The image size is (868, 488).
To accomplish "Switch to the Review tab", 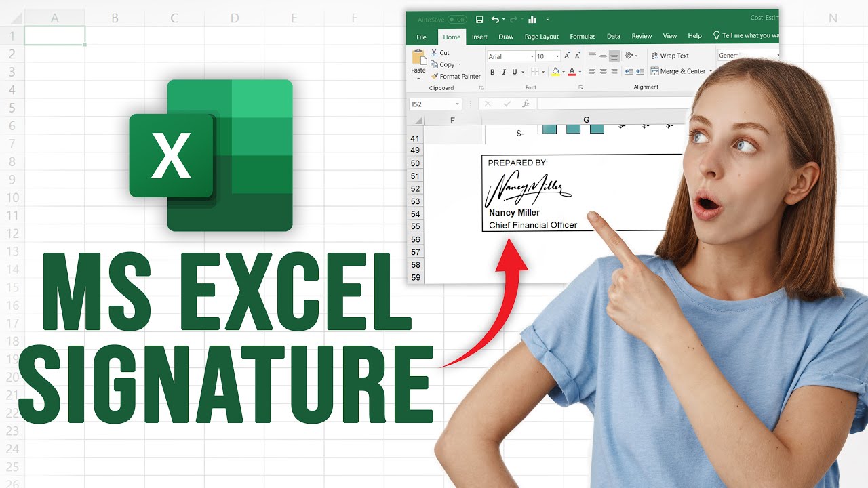I will click(x=642, y=37).
